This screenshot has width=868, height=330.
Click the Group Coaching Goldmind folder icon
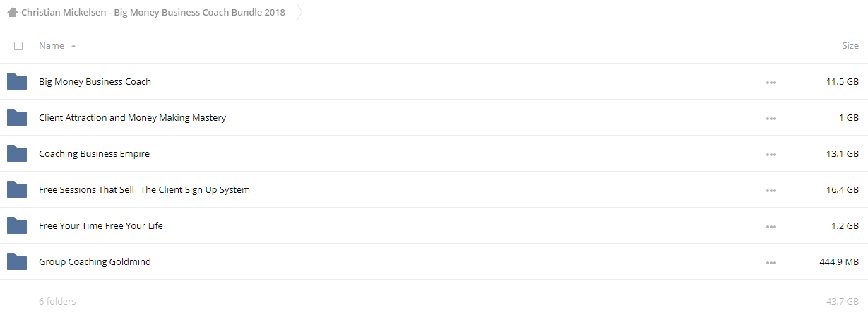coord(17,261)
